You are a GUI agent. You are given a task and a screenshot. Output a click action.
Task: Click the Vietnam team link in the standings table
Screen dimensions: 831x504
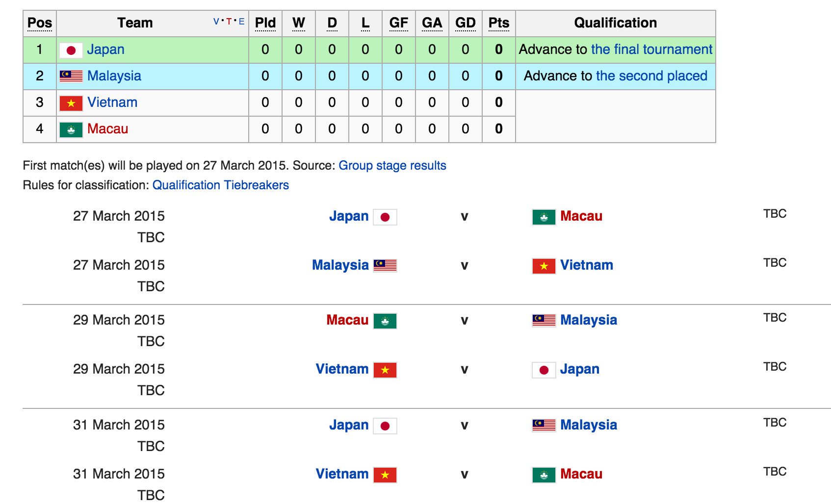[112, 102]
